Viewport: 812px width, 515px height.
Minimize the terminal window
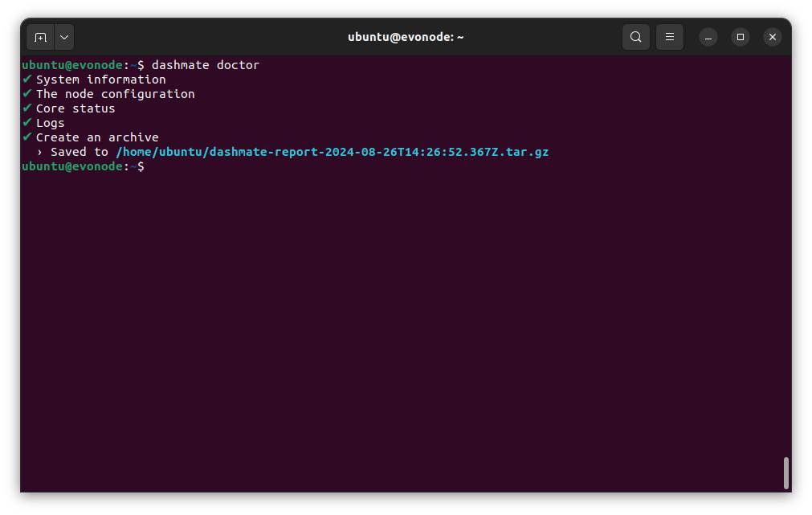708,37
